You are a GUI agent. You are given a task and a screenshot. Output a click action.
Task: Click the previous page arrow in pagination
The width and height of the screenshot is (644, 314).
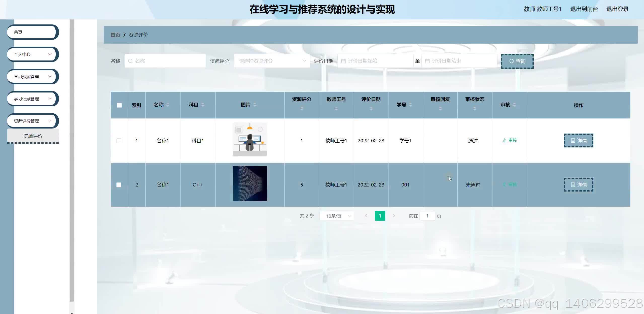click(x=366, y=216)
